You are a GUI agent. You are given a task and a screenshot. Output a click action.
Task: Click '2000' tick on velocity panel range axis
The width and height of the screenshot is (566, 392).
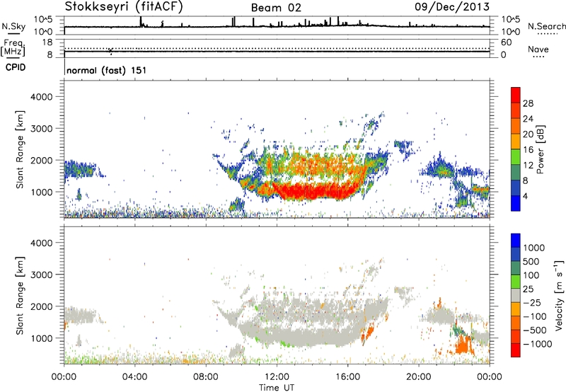(42, 306)
